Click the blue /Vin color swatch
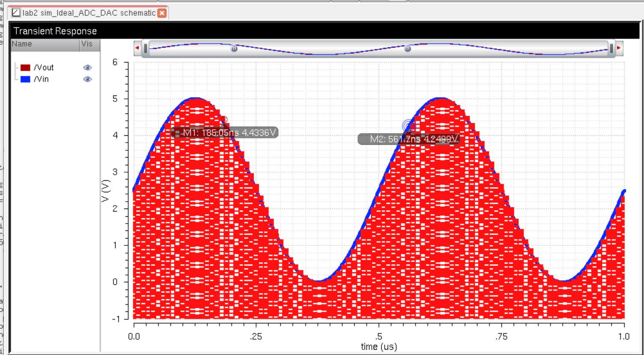644x355 pixels. [x=25, y=79]
